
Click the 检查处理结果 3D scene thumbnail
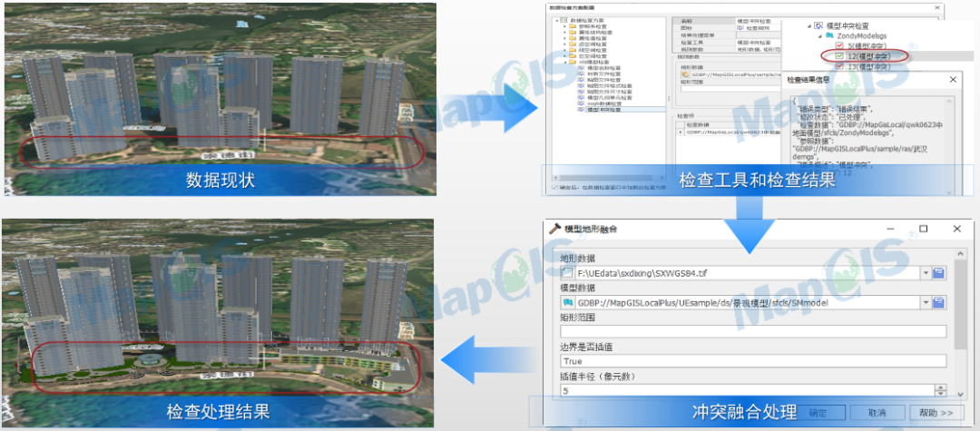pos(218,323)
